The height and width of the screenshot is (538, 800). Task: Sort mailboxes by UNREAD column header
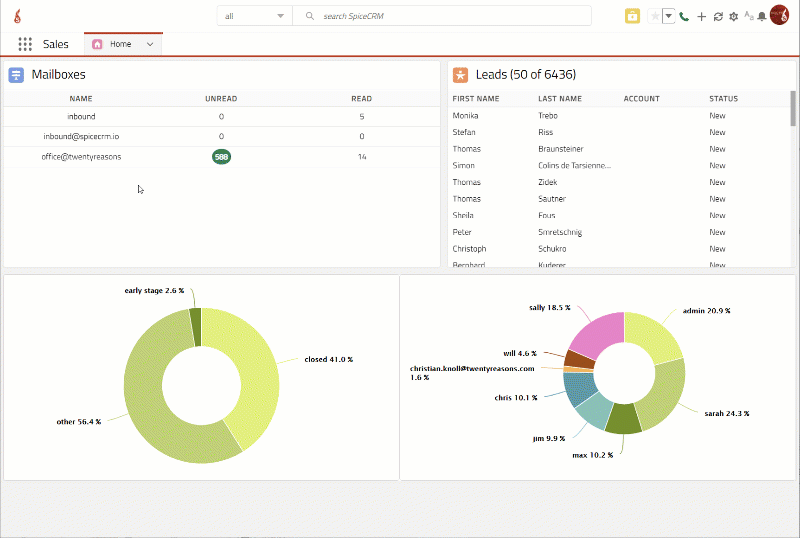click(221, 99)
